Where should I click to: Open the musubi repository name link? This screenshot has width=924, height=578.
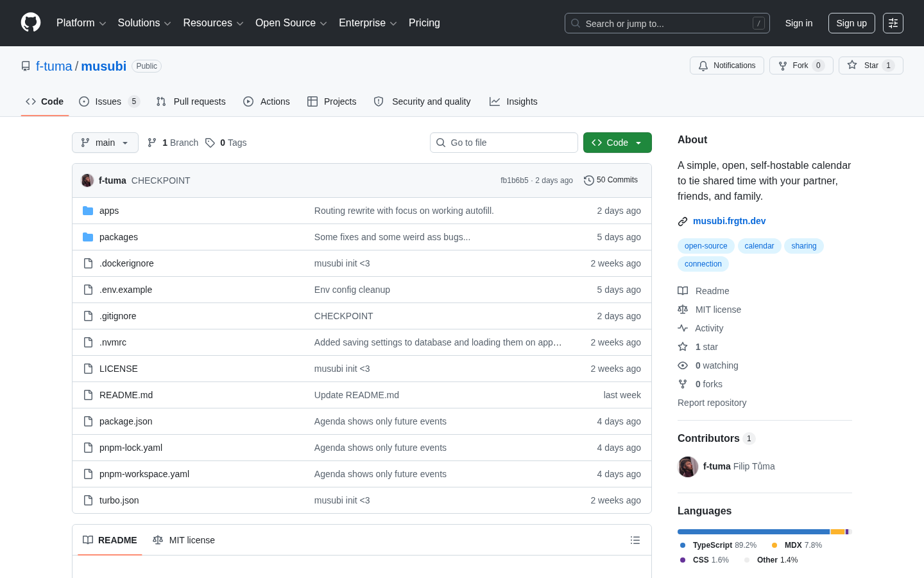[x=103, y=66]
